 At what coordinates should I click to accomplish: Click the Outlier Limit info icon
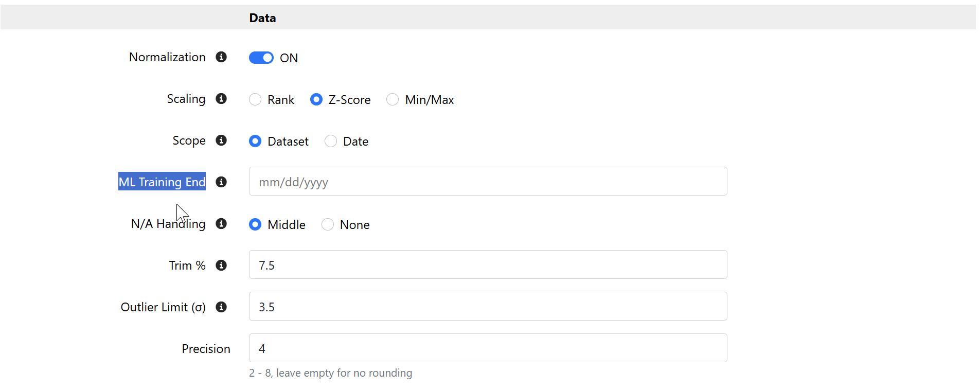(221, 307)
